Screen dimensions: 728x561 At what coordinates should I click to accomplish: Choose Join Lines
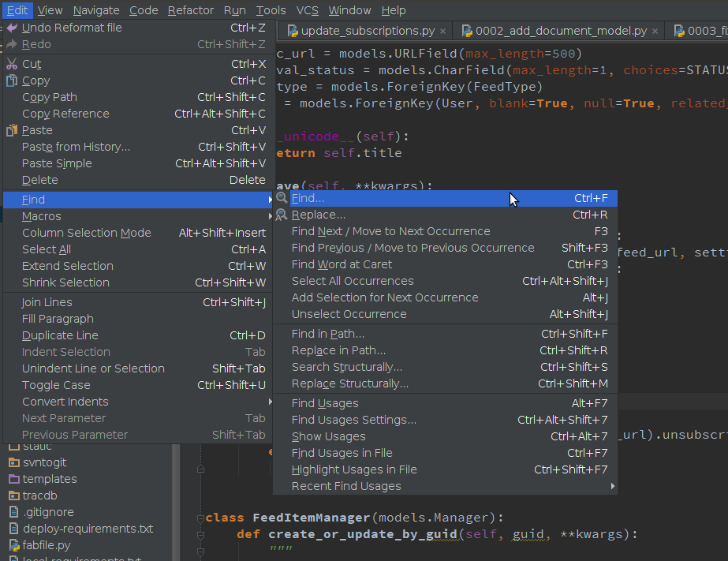[137, 303]
